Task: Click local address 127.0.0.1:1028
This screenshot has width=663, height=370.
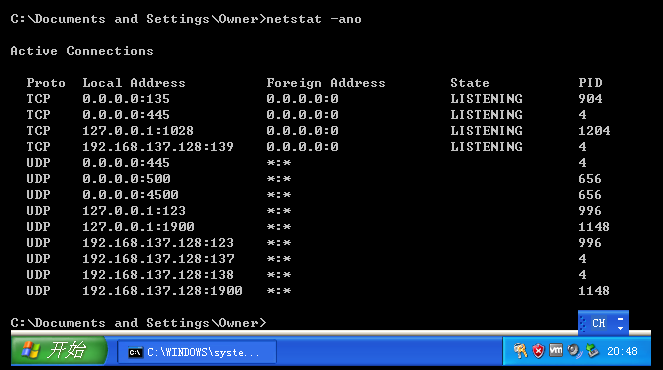Action: pyautogui.click(x=138, y=131)
